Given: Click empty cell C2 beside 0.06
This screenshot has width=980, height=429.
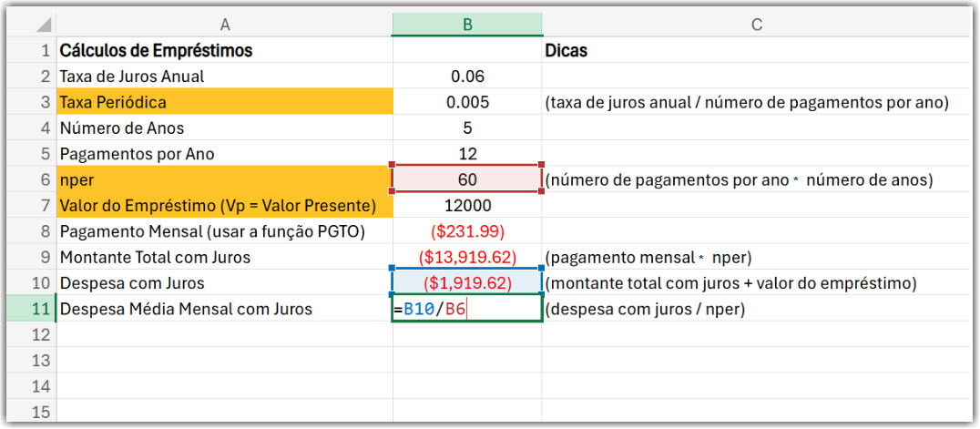Looking at the screenshot, I should [x=756, y=77].
